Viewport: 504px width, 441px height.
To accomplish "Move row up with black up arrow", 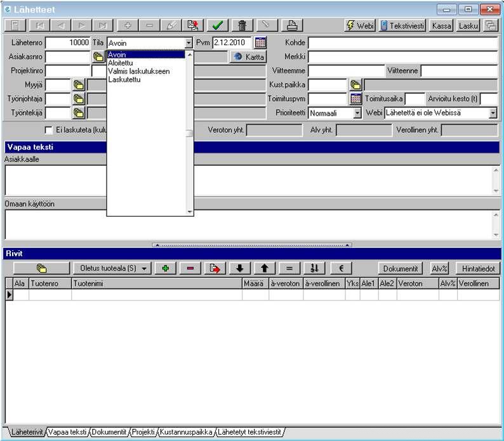I will pos(265,268).
